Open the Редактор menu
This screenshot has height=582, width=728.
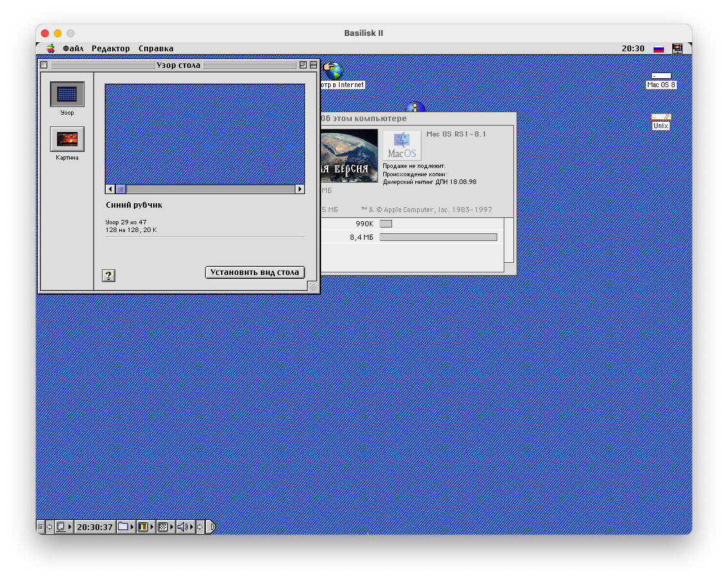tap(110, 48)
